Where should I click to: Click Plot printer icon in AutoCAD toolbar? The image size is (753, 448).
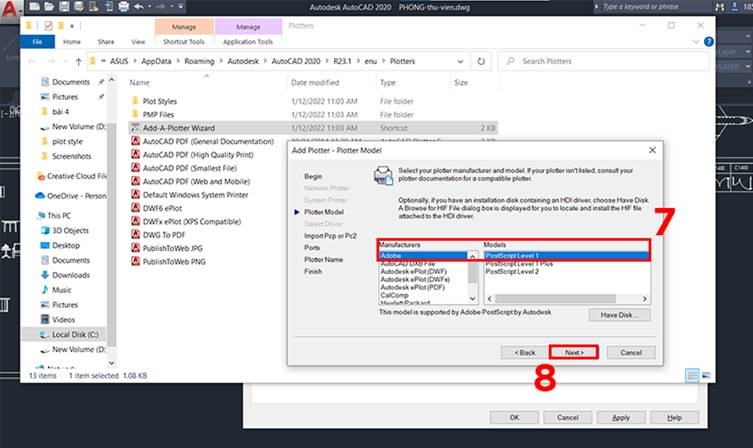coord(123,7)
